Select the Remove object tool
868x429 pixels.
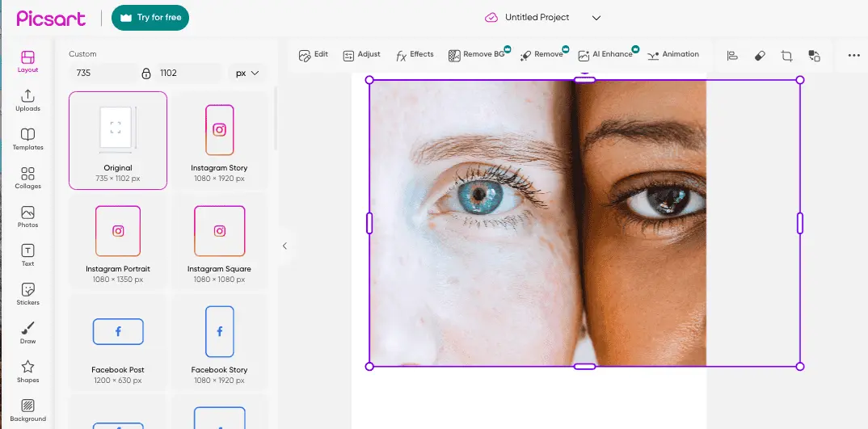[543, 55]
